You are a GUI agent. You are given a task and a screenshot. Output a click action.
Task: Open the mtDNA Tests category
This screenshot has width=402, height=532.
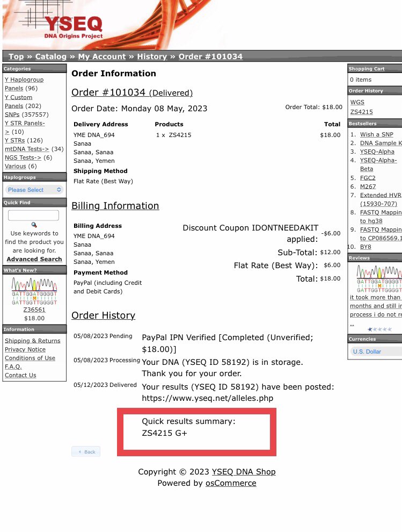(x=27, y=149)
